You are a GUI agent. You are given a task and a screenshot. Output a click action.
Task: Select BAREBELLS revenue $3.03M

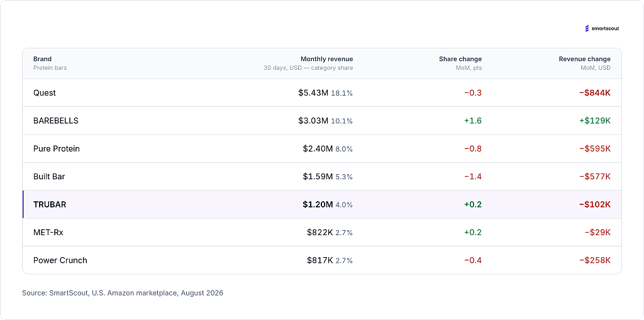(x=313, y=121)
